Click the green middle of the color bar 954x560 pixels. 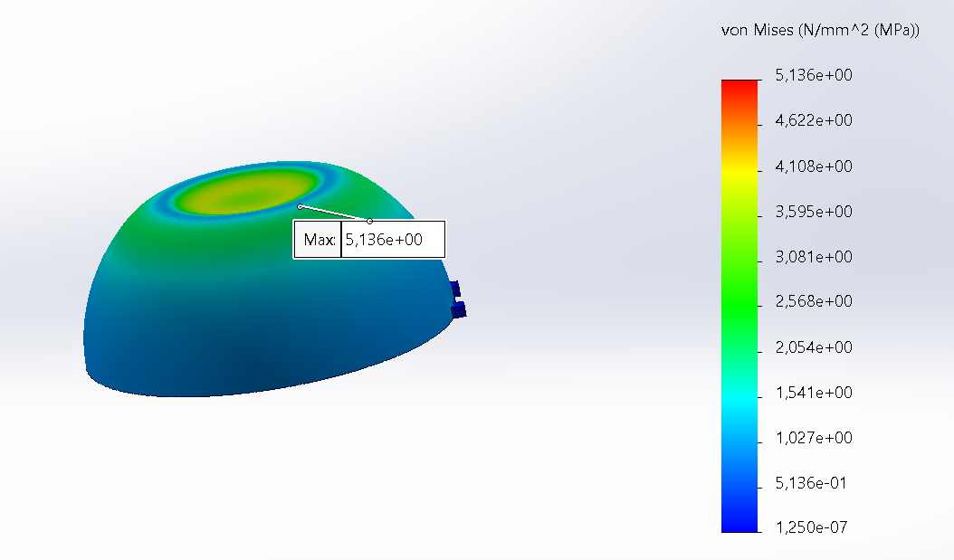point(739,303)
